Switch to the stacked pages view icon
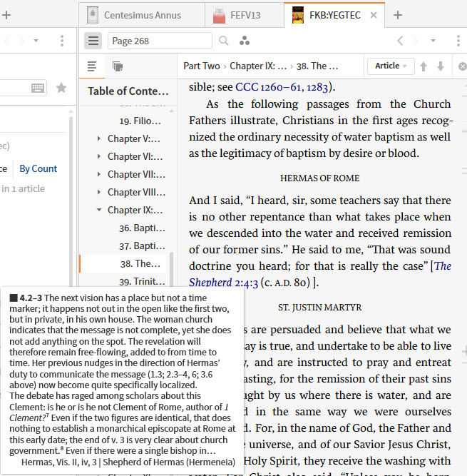 point(118,66)
